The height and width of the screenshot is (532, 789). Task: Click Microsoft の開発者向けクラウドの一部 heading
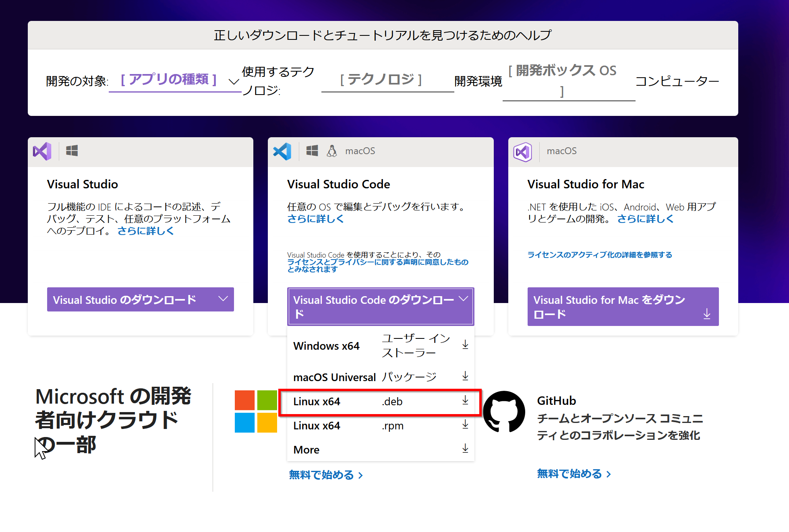[113, 421]
